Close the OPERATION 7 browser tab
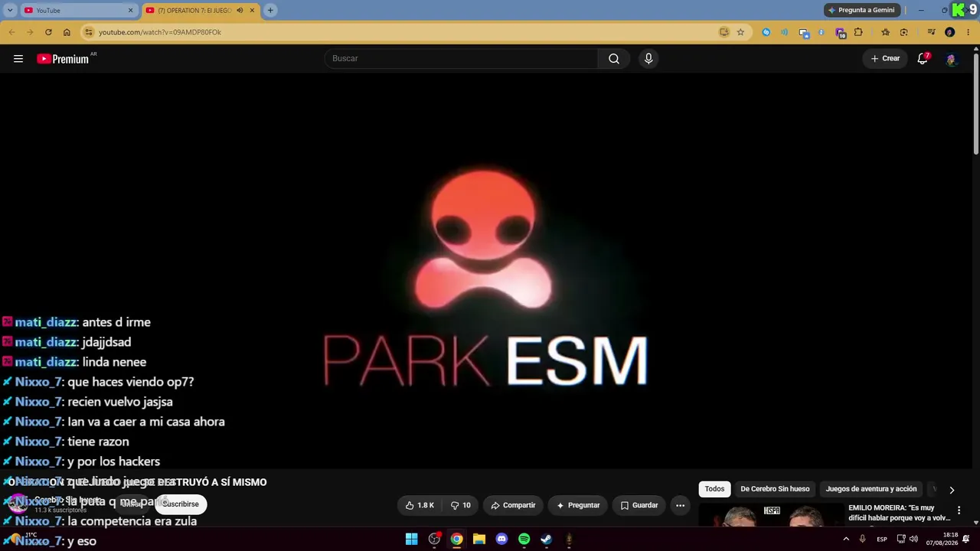 pos(252,11)
